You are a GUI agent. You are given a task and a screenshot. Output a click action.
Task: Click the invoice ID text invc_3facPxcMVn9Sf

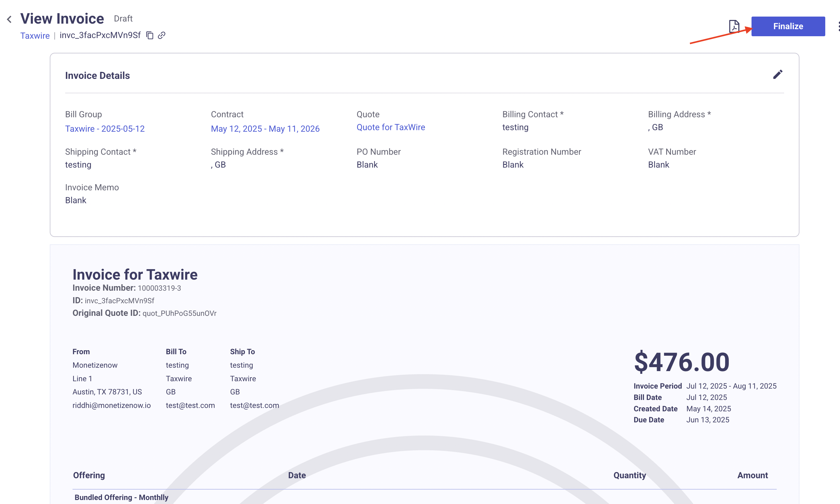[x=100, y=35]
